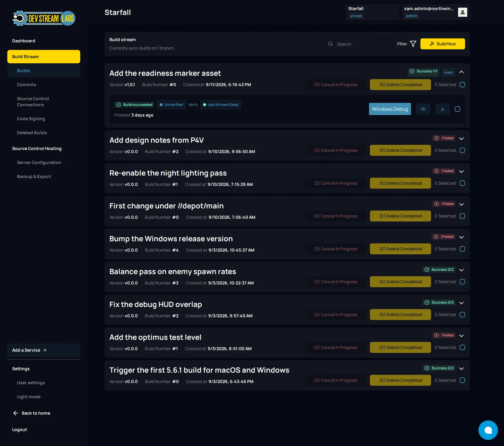Select checkbox for Fix the debug HUD overlap
This screenshot has height=446, width=504.
462,315
